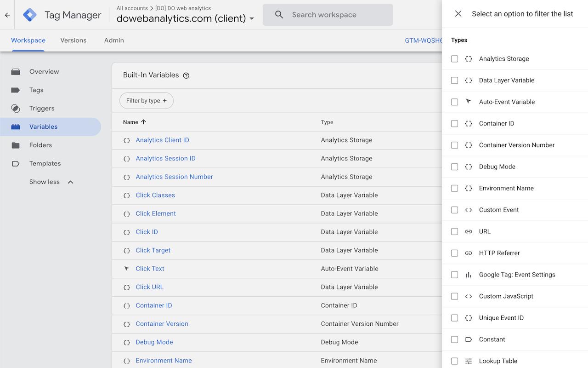Open the Folders sidebar icon
Viewport: 588px width, 368px height.
(16, 145)
